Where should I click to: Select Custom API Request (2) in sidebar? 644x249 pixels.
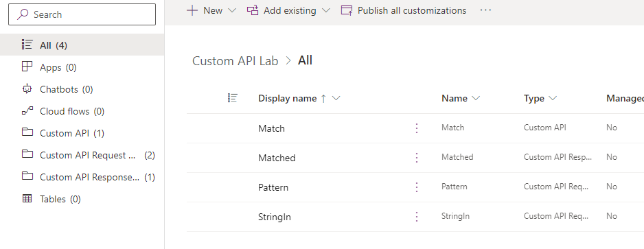(x=82, y=155)
